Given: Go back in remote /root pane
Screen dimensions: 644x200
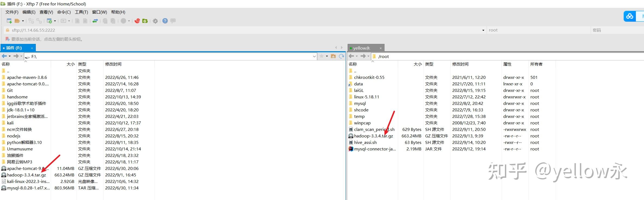Looking at the screenshot, I should 351,56.
